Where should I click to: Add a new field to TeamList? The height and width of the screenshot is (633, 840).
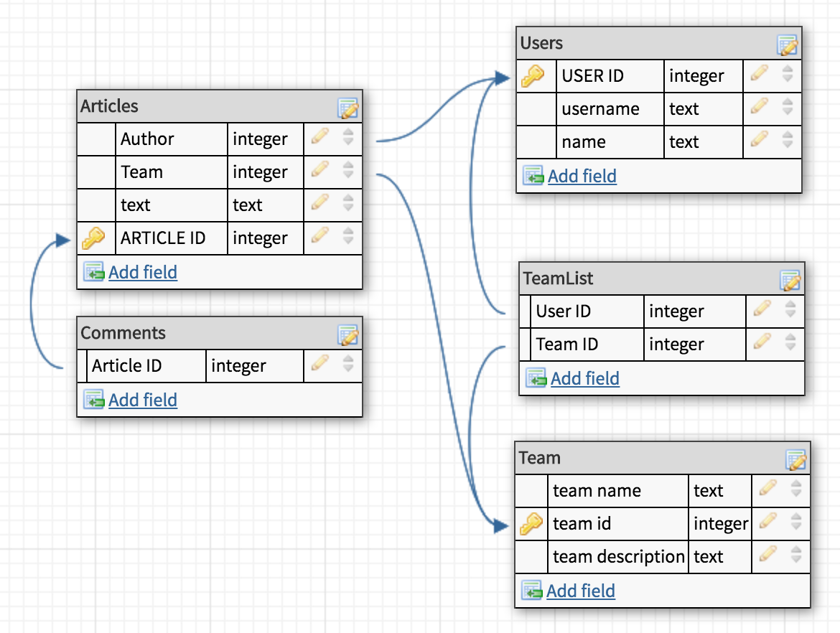click(584, 378)
